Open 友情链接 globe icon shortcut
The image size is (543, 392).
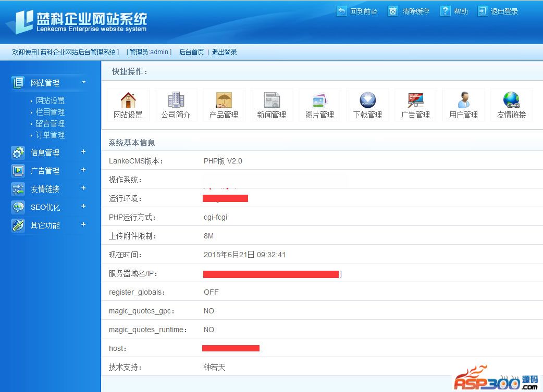click(x=512, y=100)
